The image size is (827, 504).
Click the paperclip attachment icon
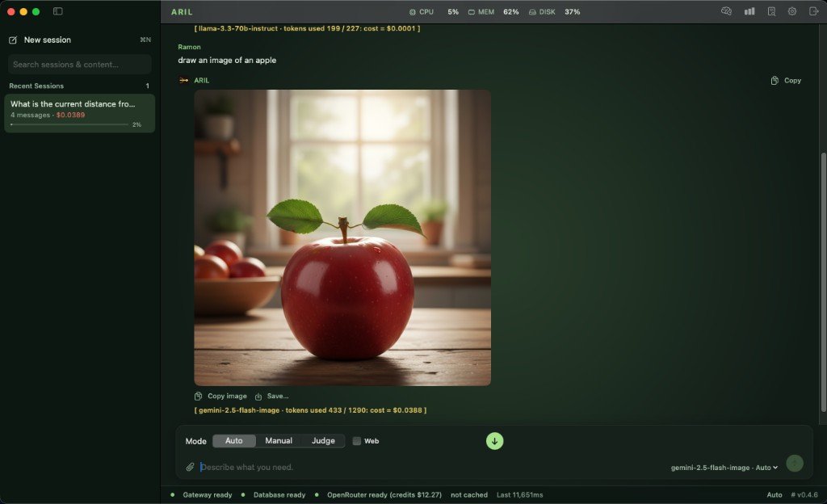click(190, 467)
